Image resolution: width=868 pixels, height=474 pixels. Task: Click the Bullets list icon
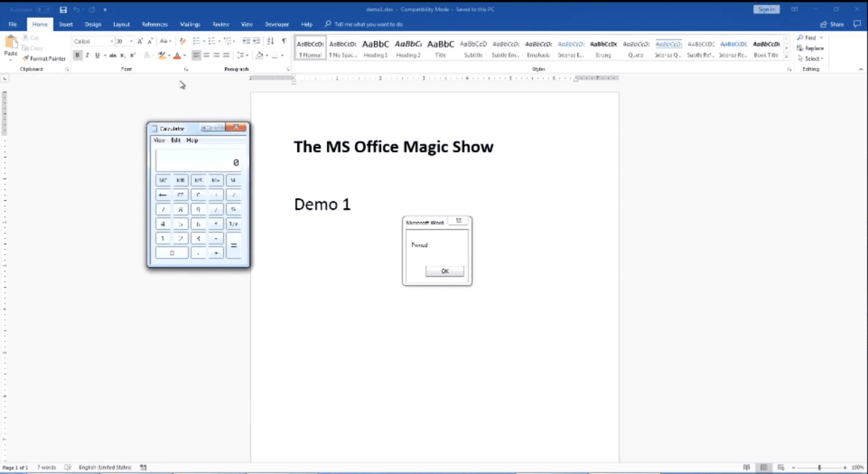[196, 41]
